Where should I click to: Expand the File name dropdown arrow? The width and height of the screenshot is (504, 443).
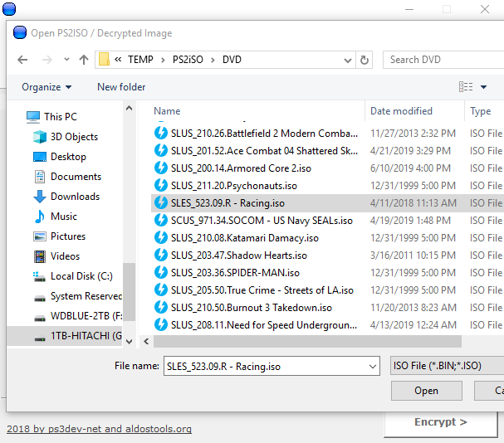373,366
